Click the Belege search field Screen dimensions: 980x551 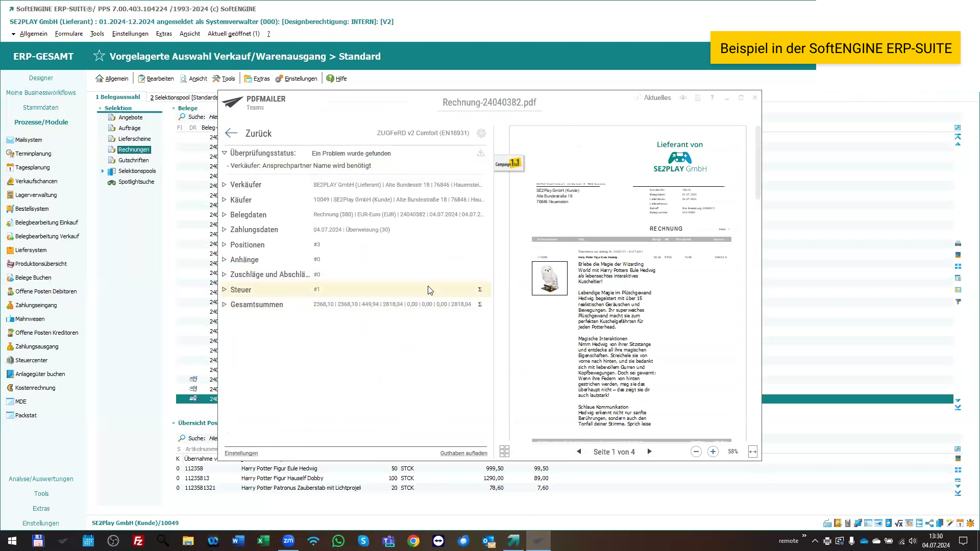pyautogui.click(x=212, y=117)
